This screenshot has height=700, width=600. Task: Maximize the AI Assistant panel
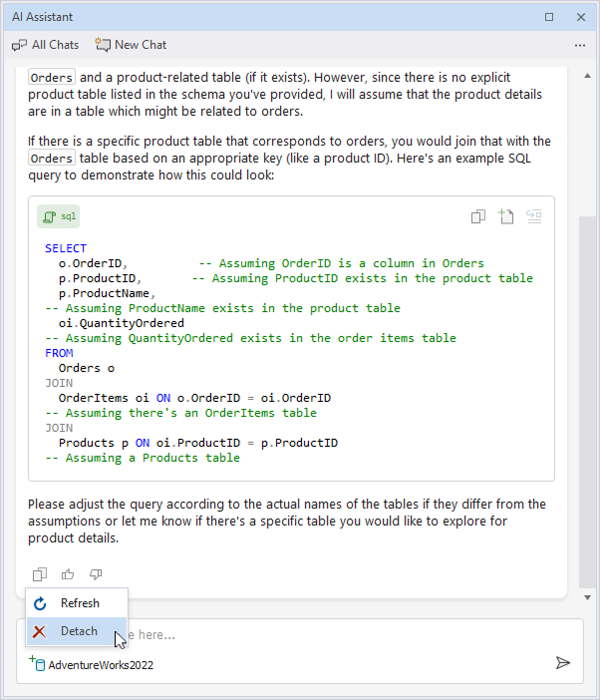click(x=549, y=17)
